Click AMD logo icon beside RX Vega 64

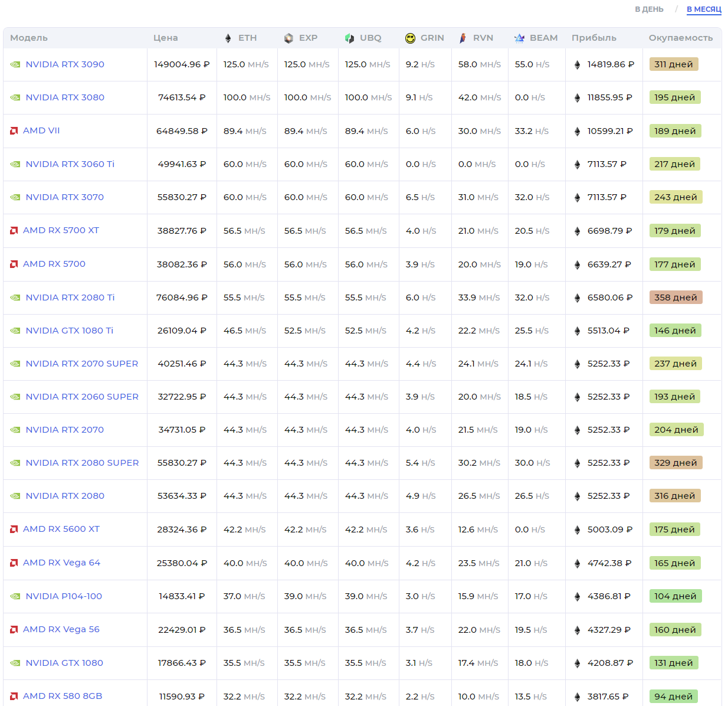point(14,563)
